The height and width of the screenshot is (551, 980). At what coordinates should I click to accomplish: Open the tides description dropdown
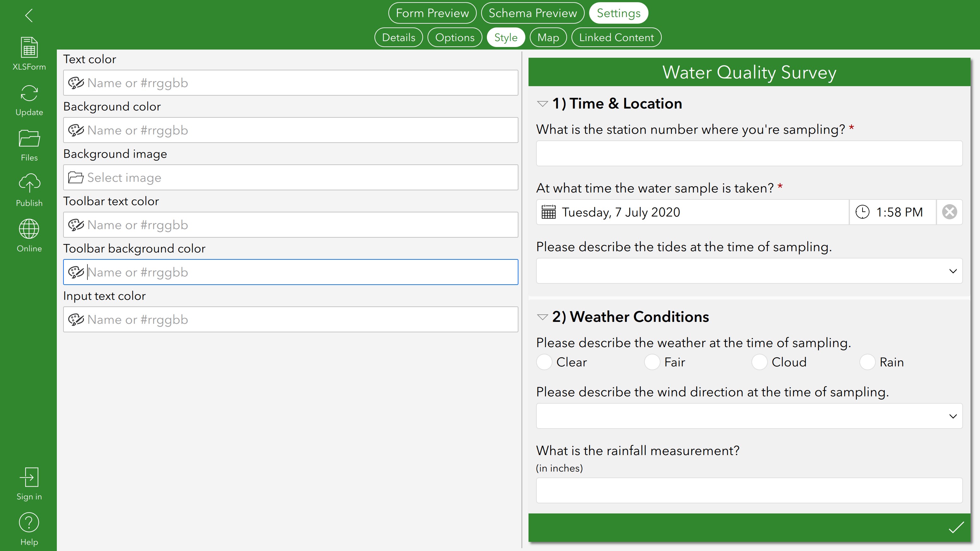coord(749,271)
